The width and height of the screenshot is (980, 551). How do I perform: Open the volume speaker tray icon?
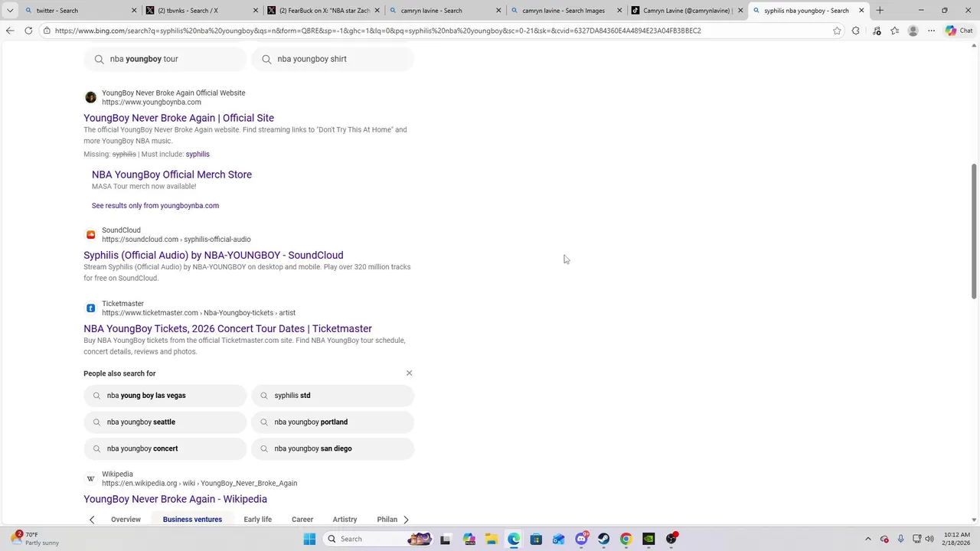pyautogui.click(x=931, y=539)
